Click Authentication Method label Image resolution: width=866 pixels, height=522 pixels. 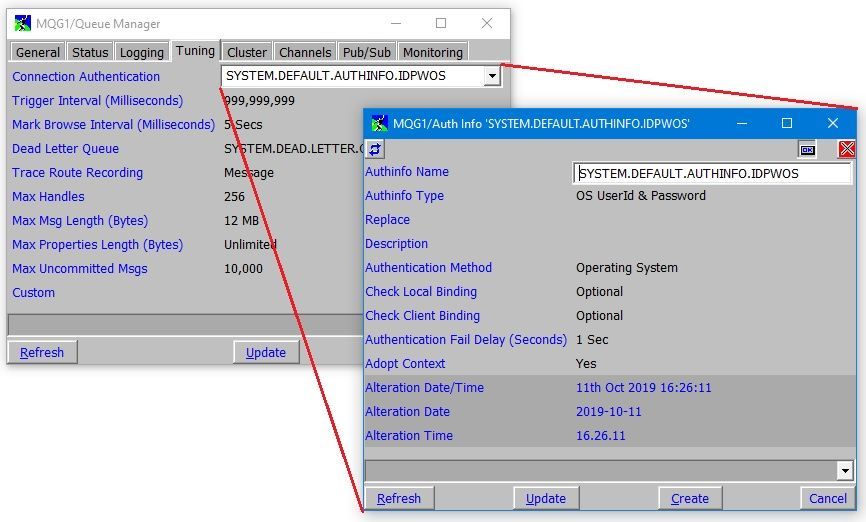pyautogui.click(x=429, y=267)
